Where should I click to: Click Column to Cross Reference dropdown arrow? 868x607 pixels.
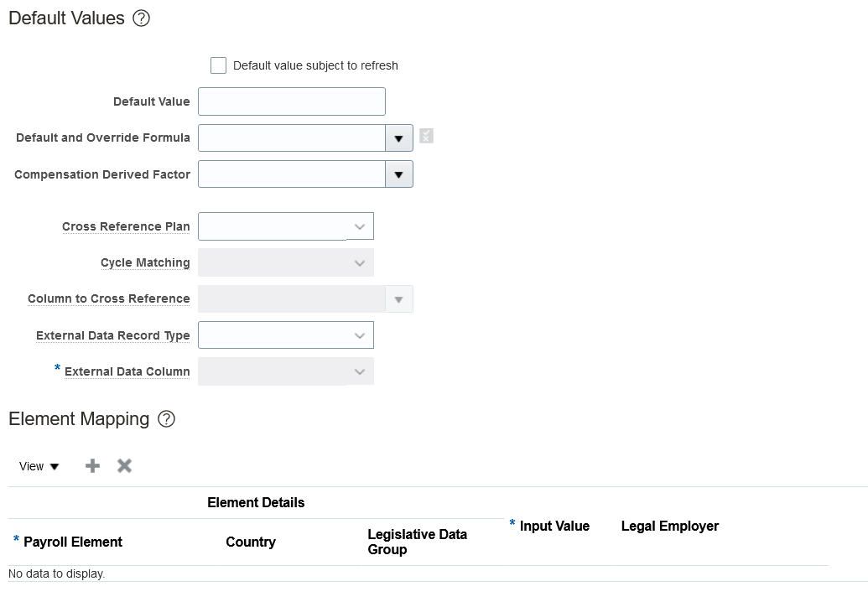click(x=399, y=299)
